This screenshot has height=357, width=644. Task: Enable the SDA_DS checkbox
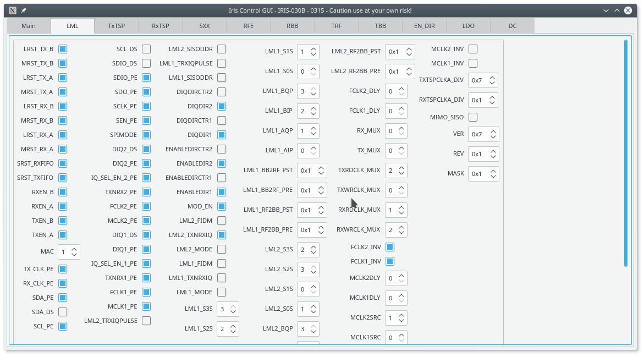coord(63,312)
